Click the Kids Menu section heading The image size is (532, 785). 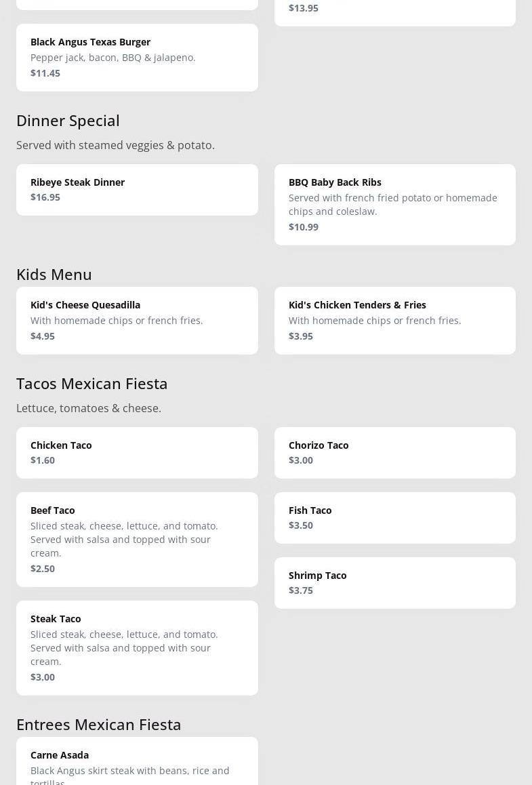coord(54,274)
